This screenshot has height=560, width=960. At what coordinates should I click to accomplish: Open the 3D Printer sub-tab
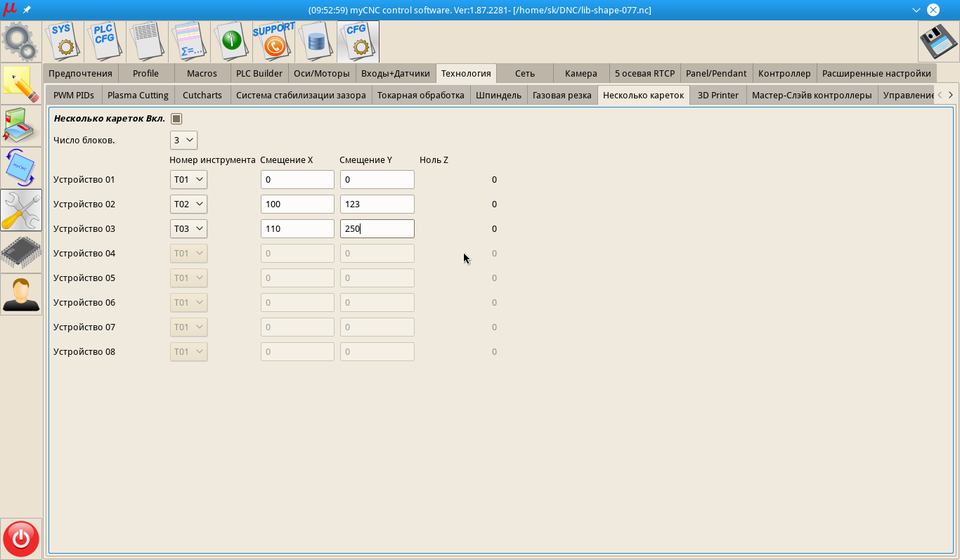[718, 95]
